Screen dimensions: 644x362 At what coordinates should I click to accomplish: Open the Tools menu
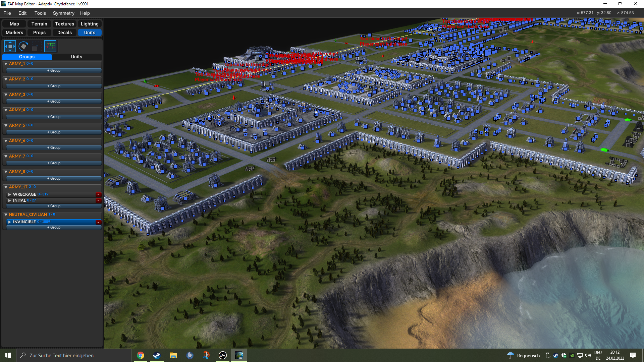[40, 13]
